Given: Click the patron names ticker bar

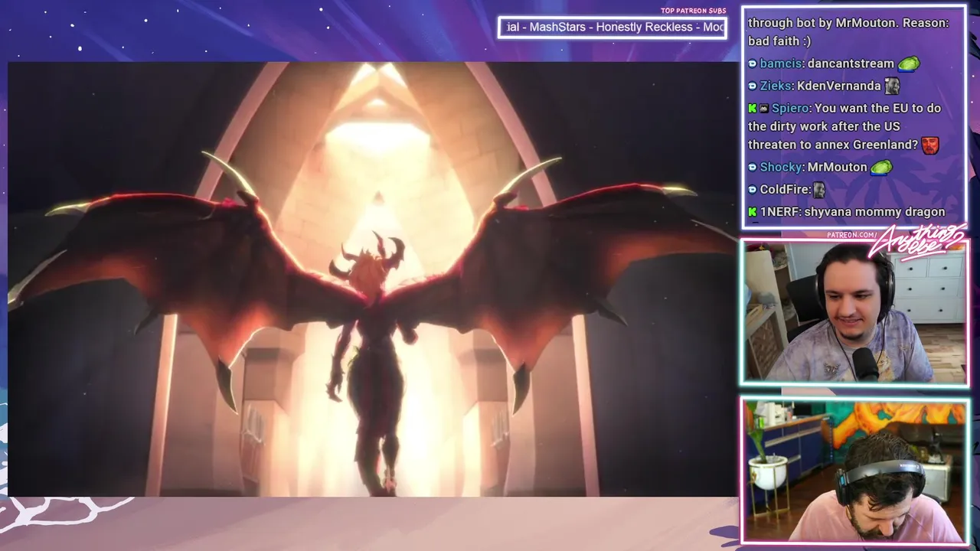Looking at the screenshot, I should point(612,28).
